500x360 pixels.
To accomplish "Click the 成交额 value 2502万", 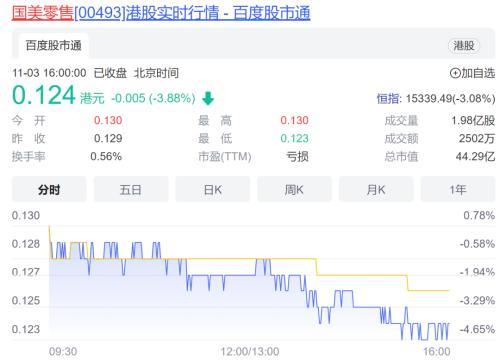I will tap(477, 138).
